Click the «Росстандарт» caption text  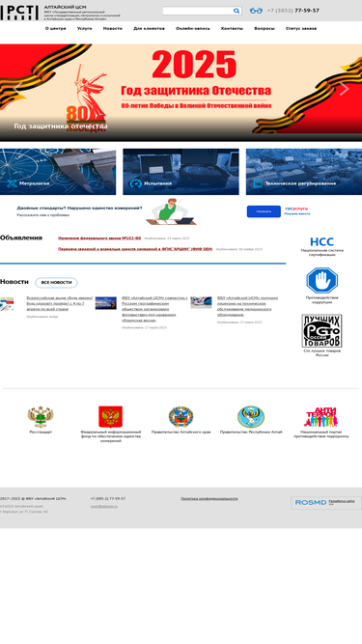pyautogui.click(x=41, y=433)
